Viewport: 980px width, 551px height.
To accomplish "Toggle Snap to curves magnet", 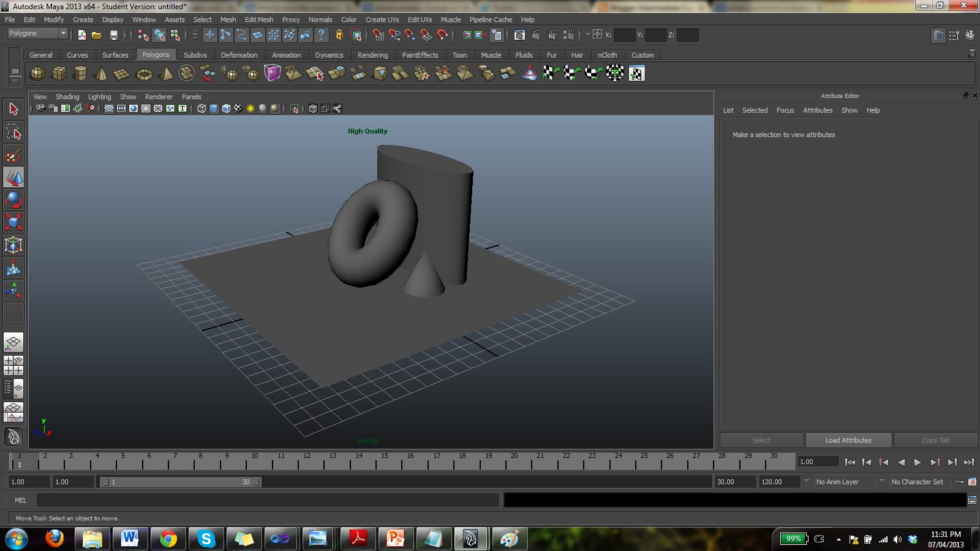I will coord(394,35).
